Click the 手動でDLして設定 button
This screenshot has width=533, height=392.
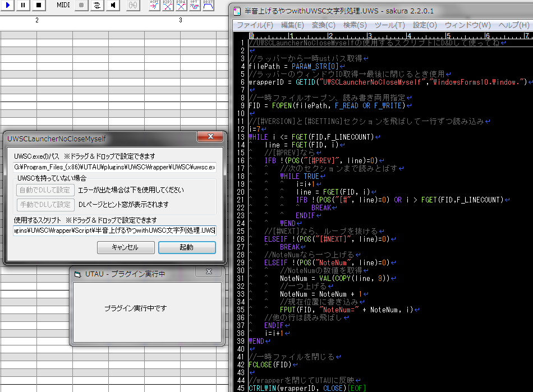click(45, 205)
